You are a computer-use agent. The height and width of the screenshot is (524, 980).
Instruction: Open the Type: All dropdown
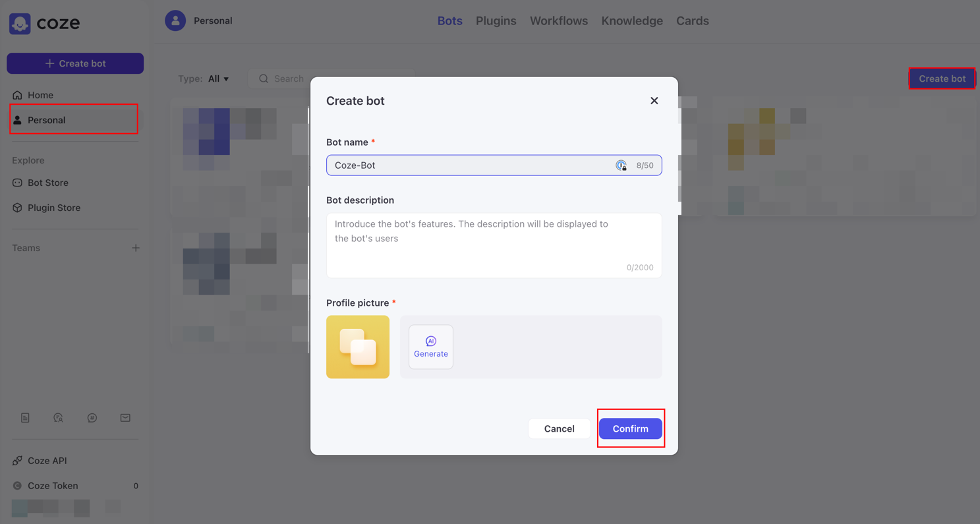204,78
